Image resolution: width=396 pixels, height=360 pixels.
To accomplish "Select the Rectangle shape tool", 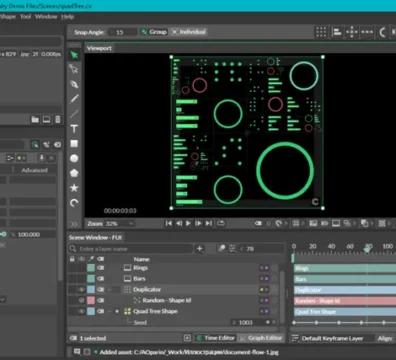I will click(x=74, y=143).
